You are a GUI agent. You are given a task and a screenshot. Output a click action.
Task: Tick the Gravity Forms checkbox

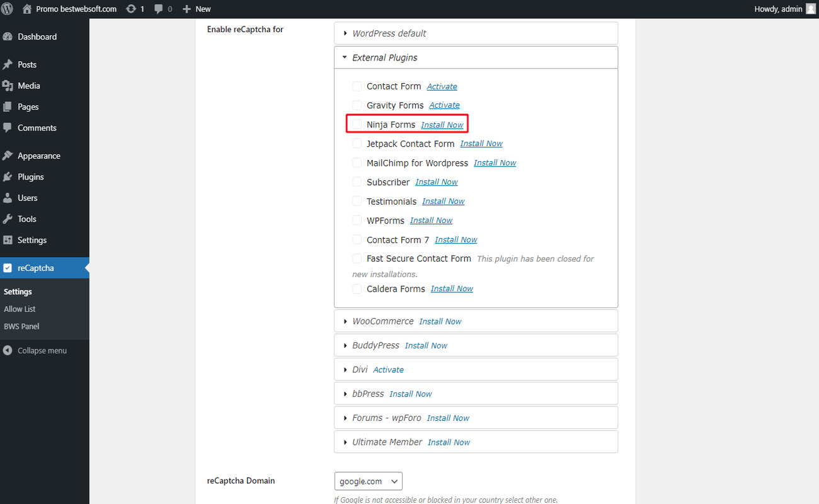point(357,105)
